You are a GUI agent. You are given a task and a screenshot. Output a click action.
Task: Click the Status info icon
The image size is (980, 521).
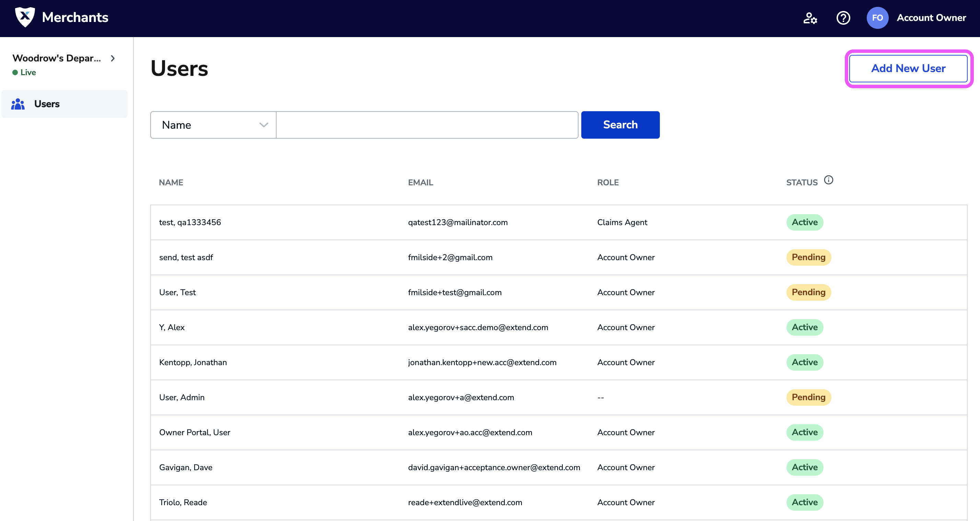[x=829, y=180]
